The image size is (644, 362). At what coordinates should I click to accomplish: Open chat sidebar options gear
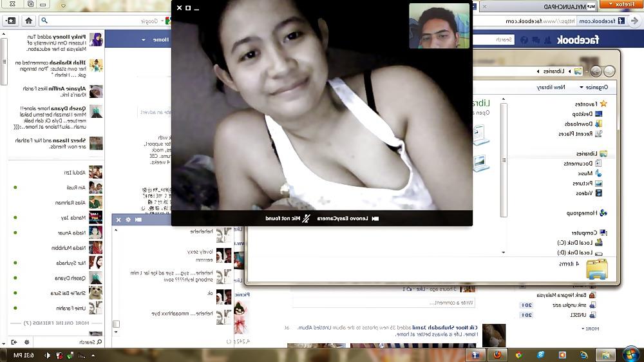(26, 342)
